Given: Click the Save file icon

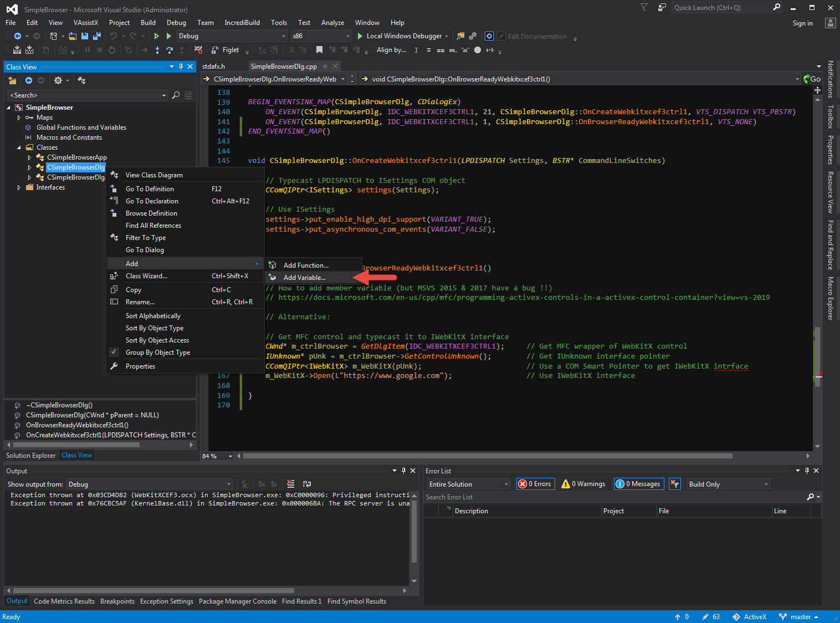Looking at the screenshot, I should tap(85, 36).
